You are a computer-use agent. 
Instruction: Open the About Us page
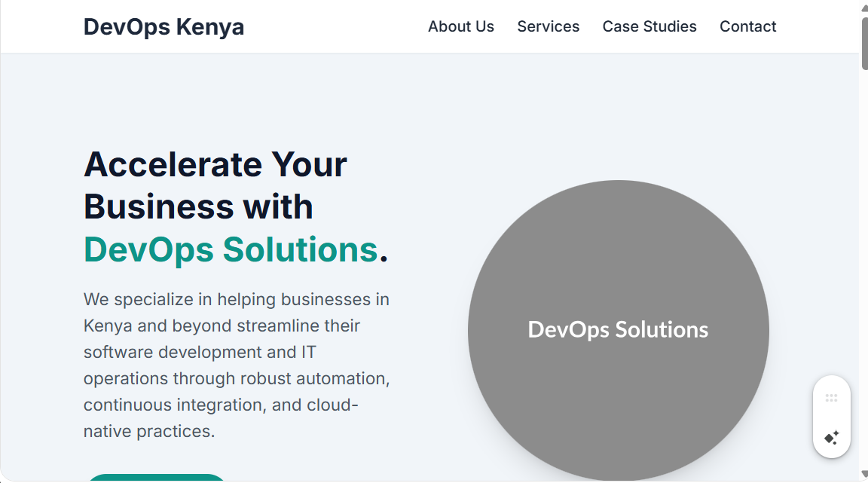tap(460, 26)
